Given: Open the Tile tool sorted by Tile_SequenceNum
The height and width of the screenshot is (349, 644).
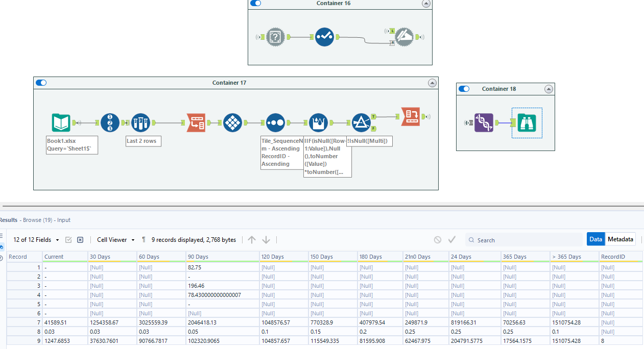Looking at the screenshot, I should point(275,122).
